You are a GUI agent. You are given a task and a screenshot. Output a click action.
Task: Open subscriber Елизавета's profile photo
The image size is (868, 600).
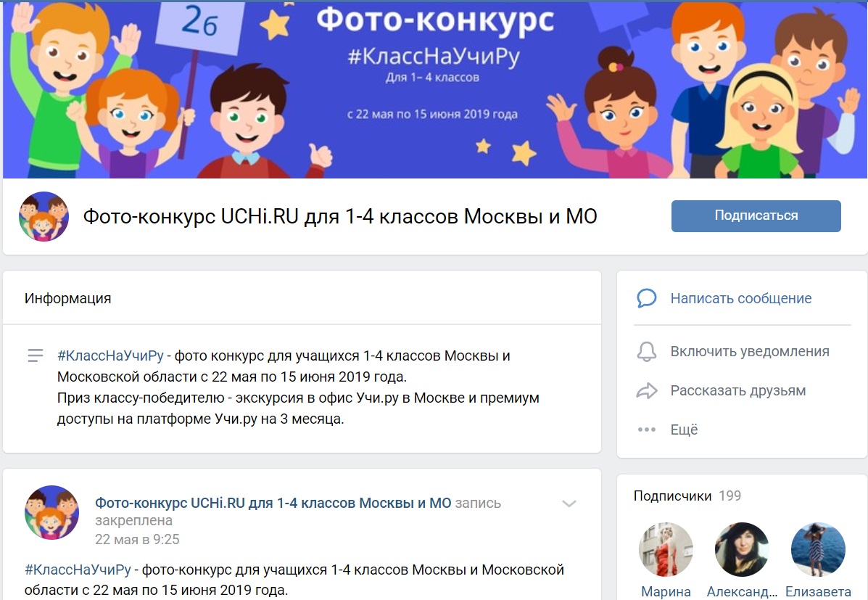[818, 550]
